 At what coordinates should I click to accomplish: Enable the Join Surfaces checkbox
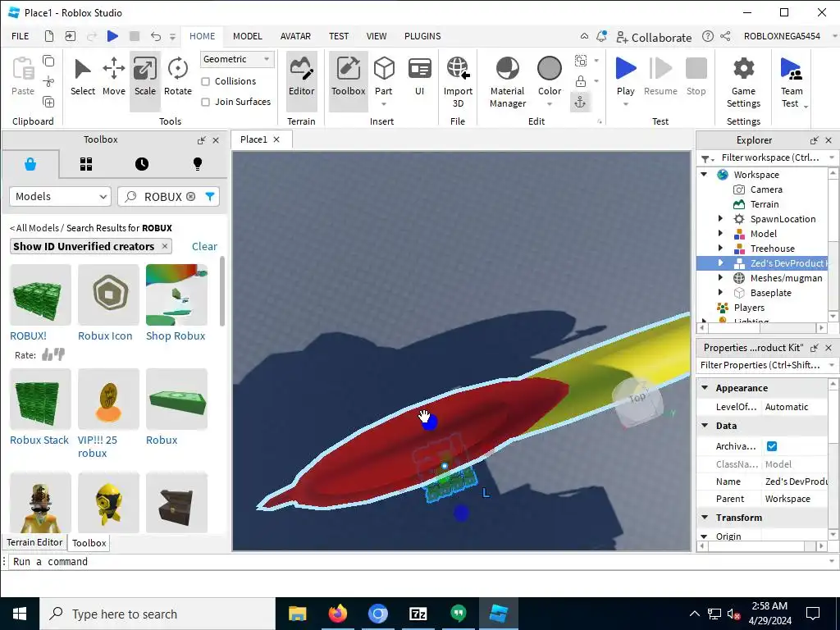205,102
